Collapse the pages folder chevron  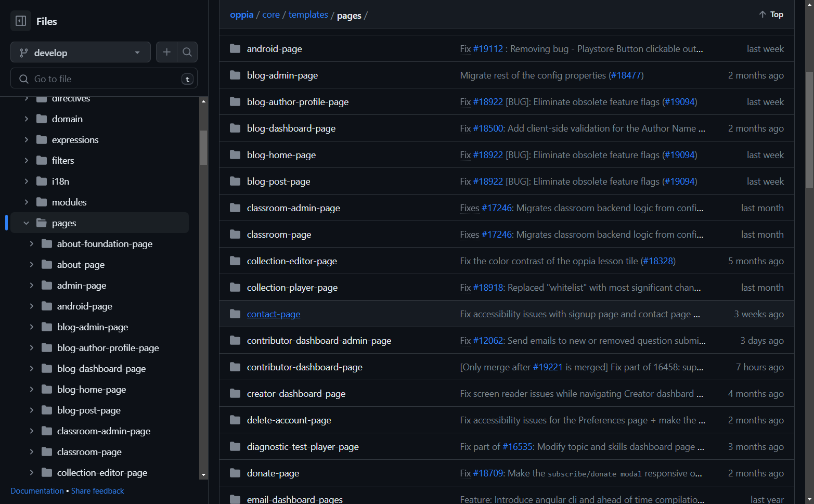[x=26, y=223]
